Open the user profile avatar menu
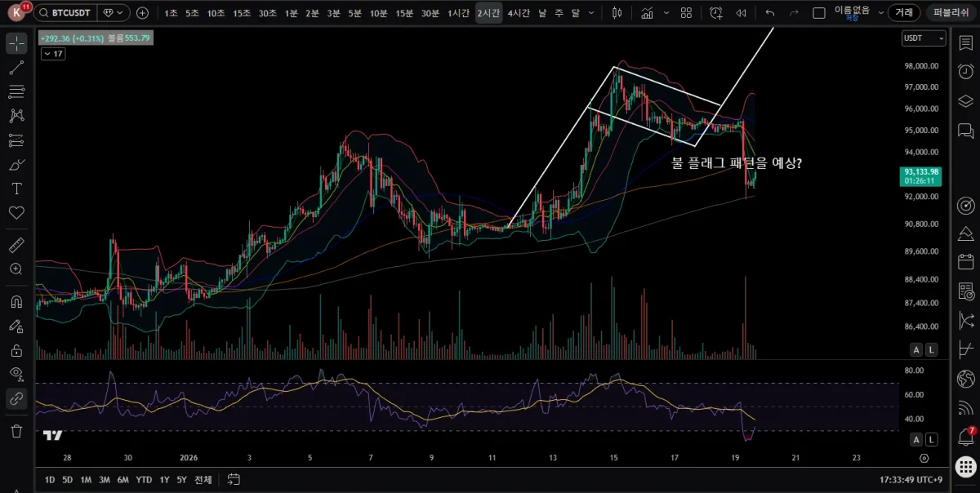Screen dimensions: 980x493 click(x=16, y=12)
